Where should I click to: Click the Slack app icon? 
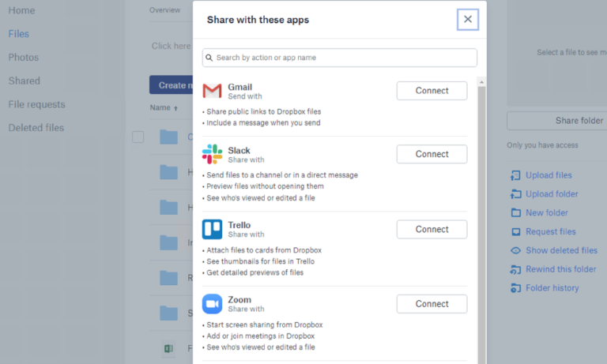pos(212,154)
